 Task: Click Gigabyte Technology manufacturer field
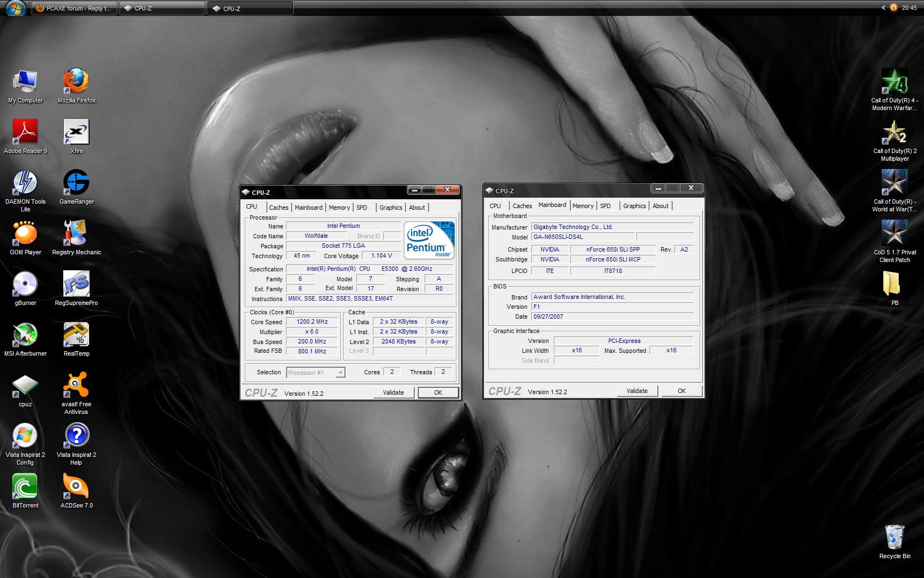(x=612, y=227)
